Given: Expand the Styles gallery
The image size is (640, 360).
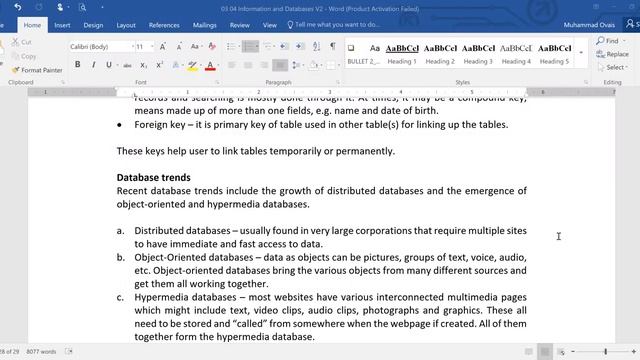Looking at the screenshot, I should tap(581, 53).
